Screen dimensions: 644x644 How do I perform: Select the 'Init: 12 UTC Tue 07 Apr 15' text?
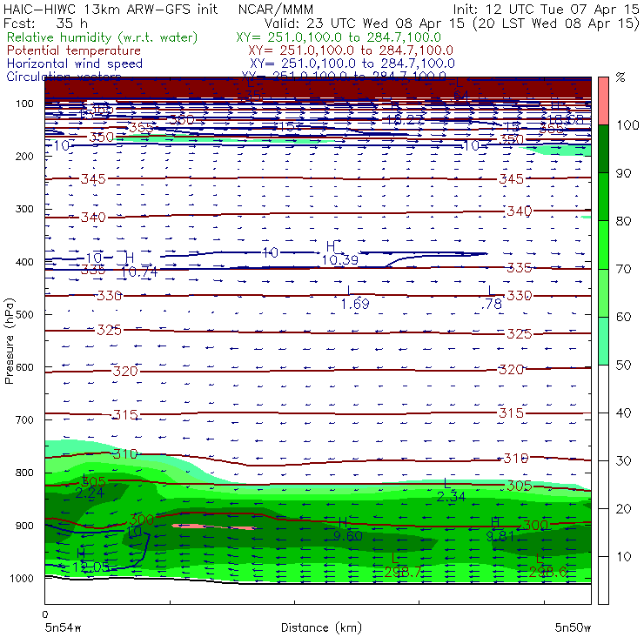[x=546, y=9]
